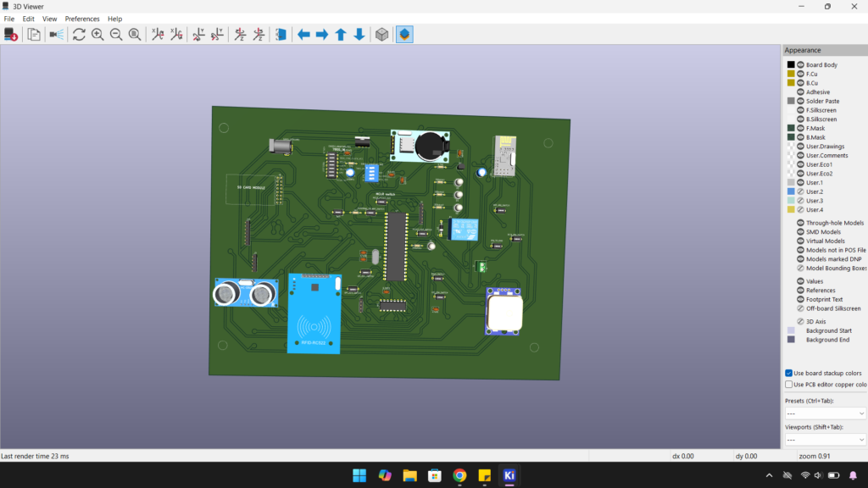The height and width of the screenshot is (488, 868).
Task: Open the Presets dropdown
Action: [825, 413]
